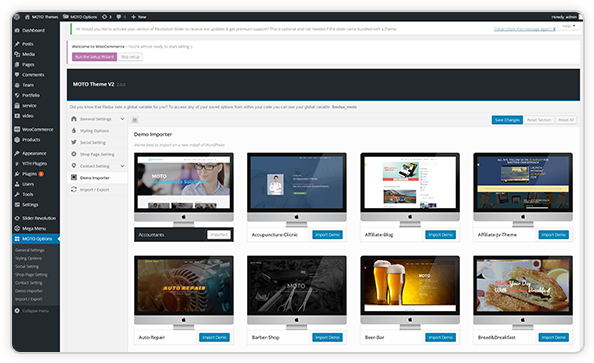Open General Settings submenu under MOTO Options

coord(30,250)
